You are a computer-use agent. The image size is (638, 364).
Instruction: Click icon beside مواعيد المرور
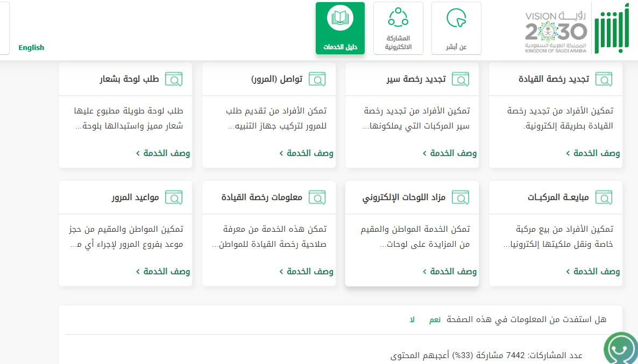coord(173,197)
